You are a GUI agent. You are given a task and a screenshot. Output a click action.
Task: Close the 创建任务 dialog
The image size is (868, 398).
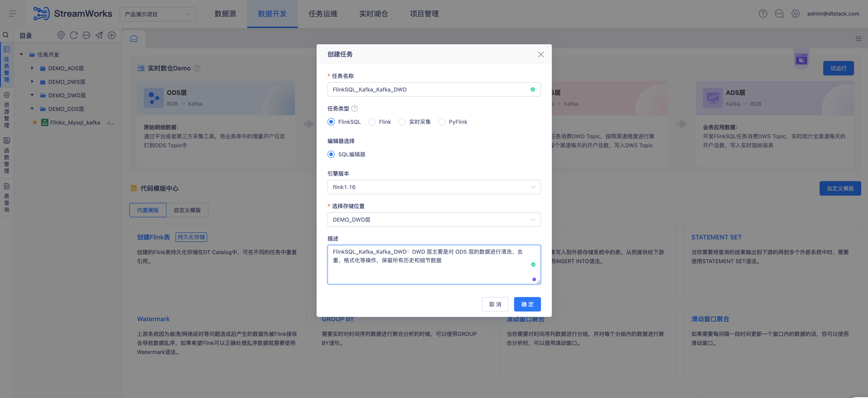[541, 54]
